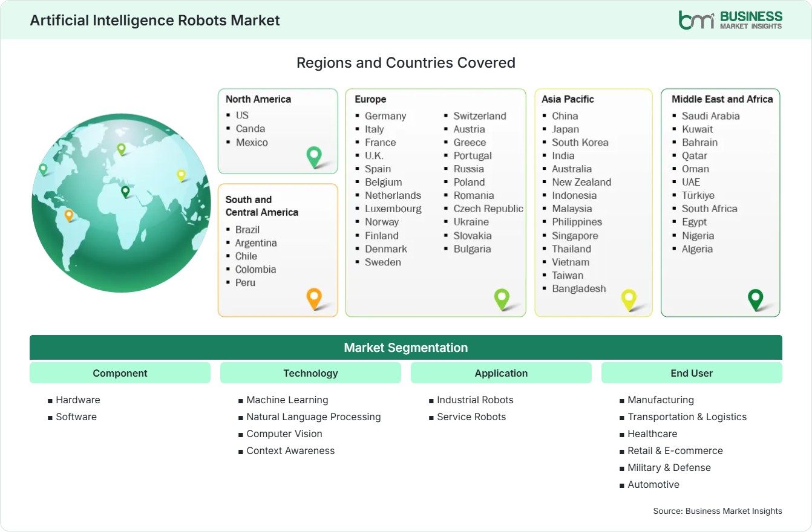Click China in Asia Pacific list
812x532 pixels.
[x=565, y=115]
